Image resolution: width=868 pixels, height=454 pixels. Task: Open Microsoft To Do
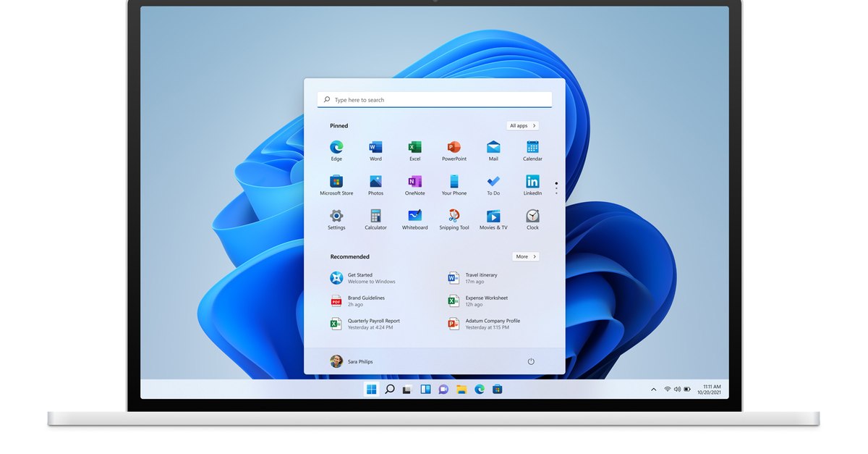493,184
